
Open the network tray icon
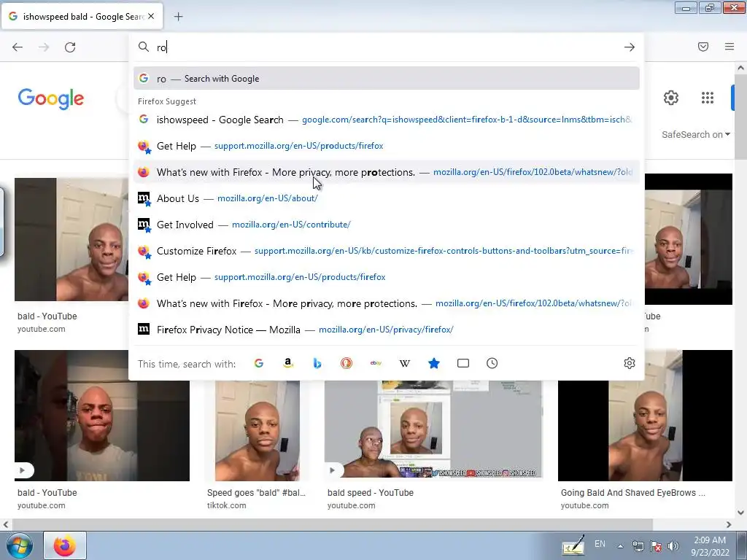click(x=638, y=546)
